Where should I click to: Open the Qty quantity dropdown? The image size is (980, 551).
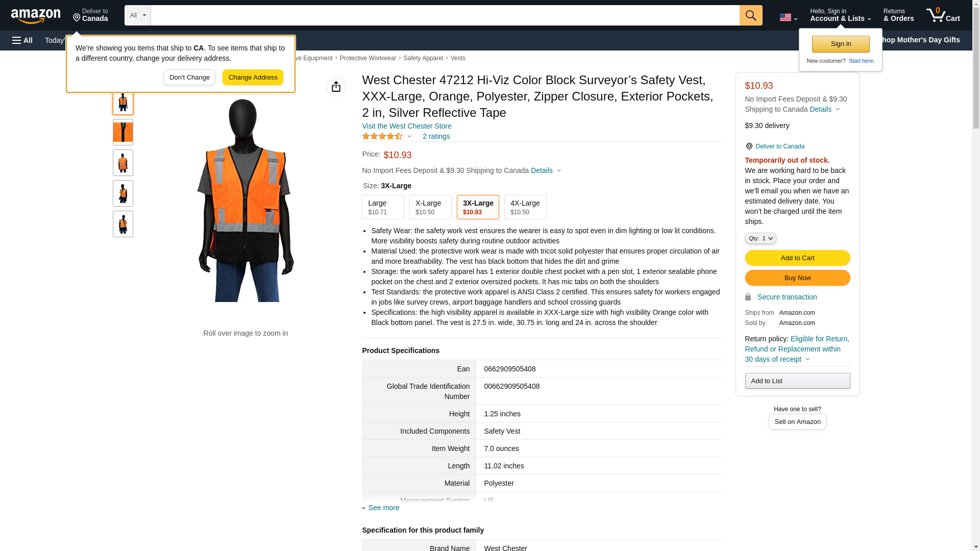pyautogui.click(x=760, y=238)
